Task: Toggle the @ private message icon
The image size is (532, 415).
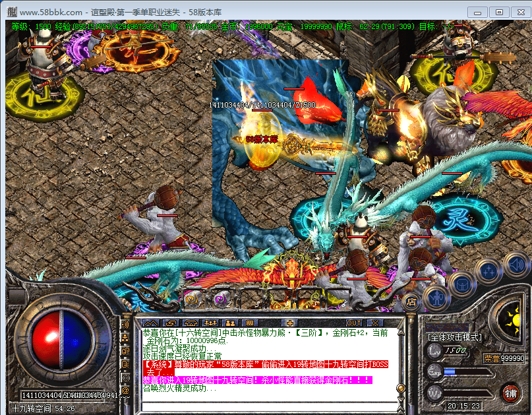Action: point(125,391)
